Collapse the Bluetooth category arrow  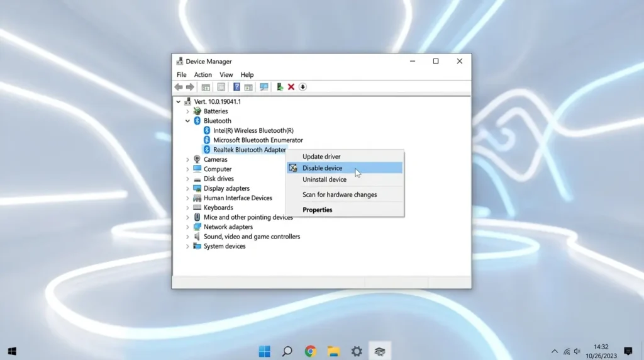187,121
